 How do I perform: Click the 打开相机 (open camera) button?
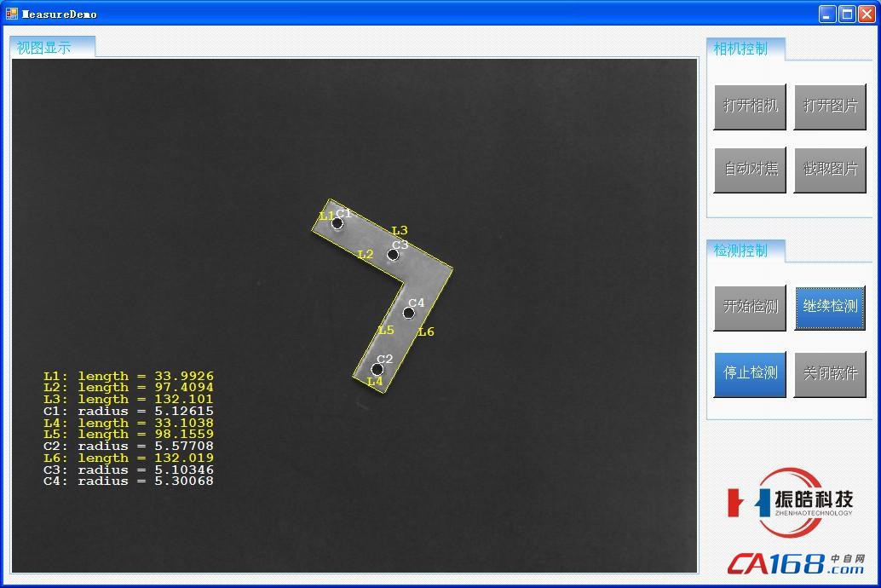coord(750,107)
